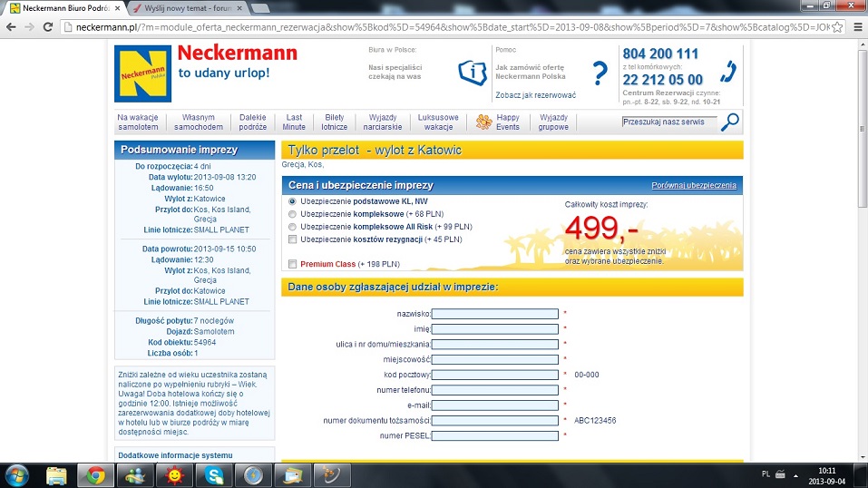The width and height of the screenshot is (868, 488).
Task: Click the numer telefonu input field
Action: point(495,390)
